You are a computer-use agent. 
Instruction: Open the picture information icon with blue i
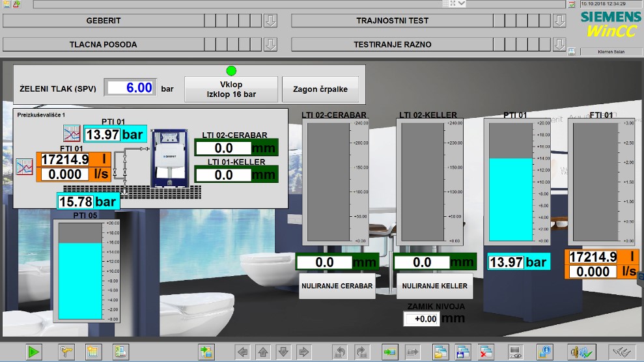click(x=544, y=352)
